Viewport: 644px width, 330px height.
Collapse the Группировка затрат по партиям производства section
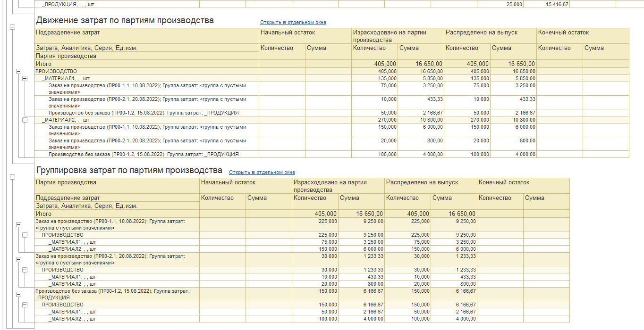point(13,177)
